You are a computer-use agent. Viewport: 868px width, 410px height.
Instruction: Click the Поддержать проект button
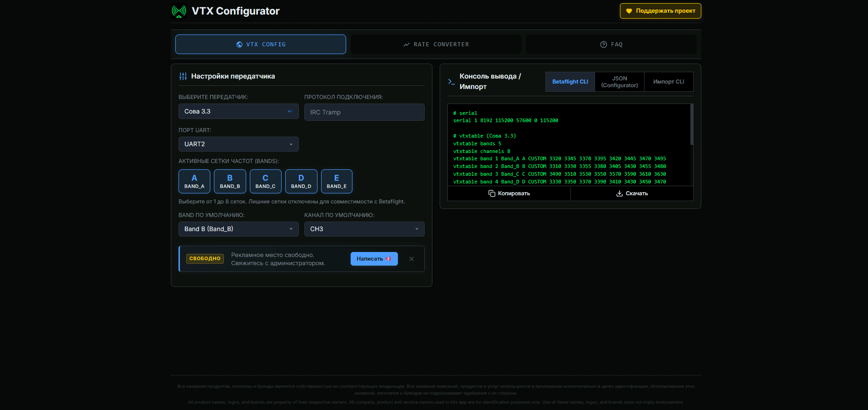click(x=660, y=11)
